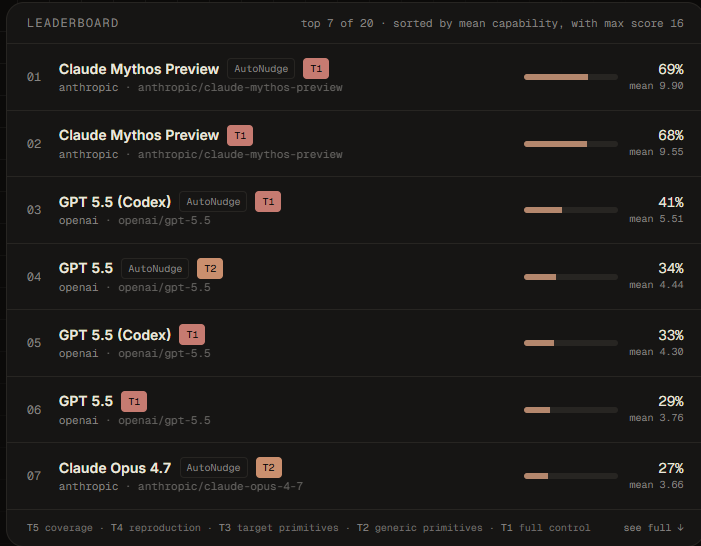The image size is (701, 546).
Task: Click the 27% score value
Action: [671, 468]
